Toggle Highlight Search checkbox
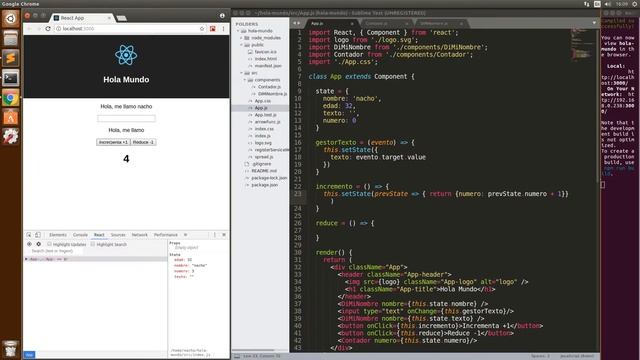This screenshot has width=640, height=360. 93,244
